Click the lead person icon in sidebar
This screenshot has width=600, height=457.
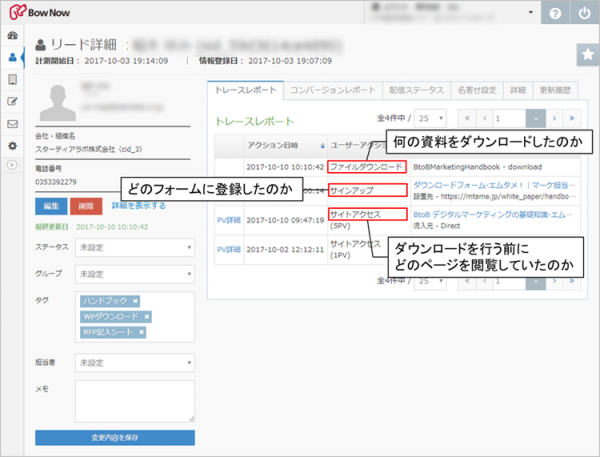(x=12, y=58)
